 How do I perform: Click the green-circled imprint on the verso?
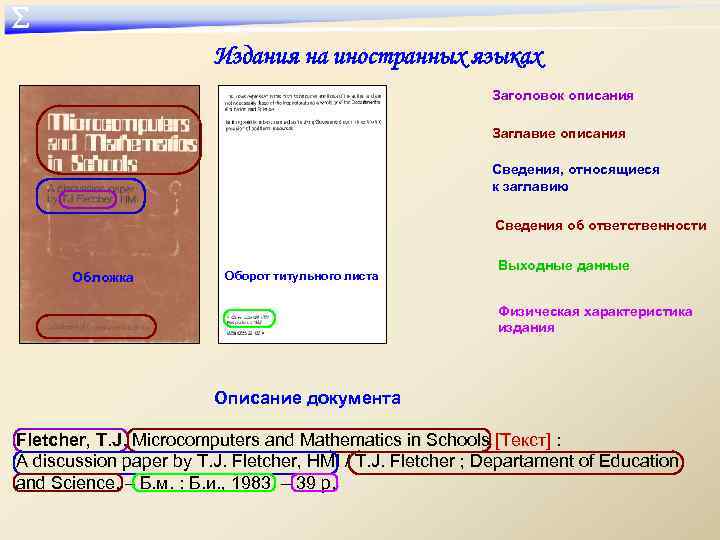coord(249,319)
